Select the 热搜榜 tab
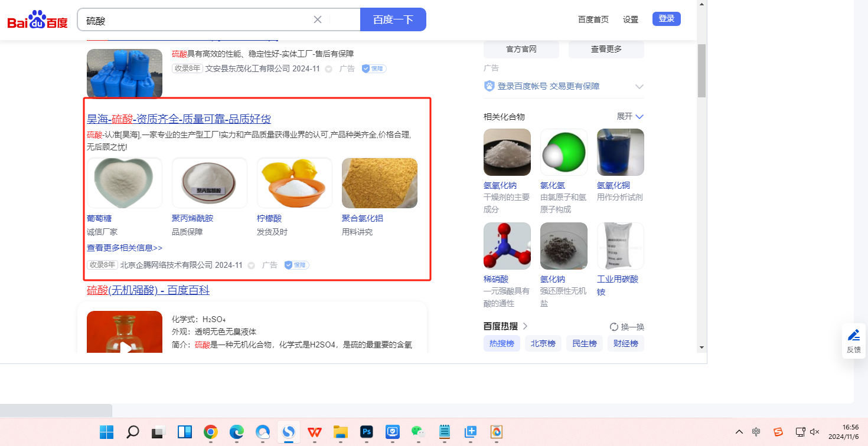 (502, 343)
